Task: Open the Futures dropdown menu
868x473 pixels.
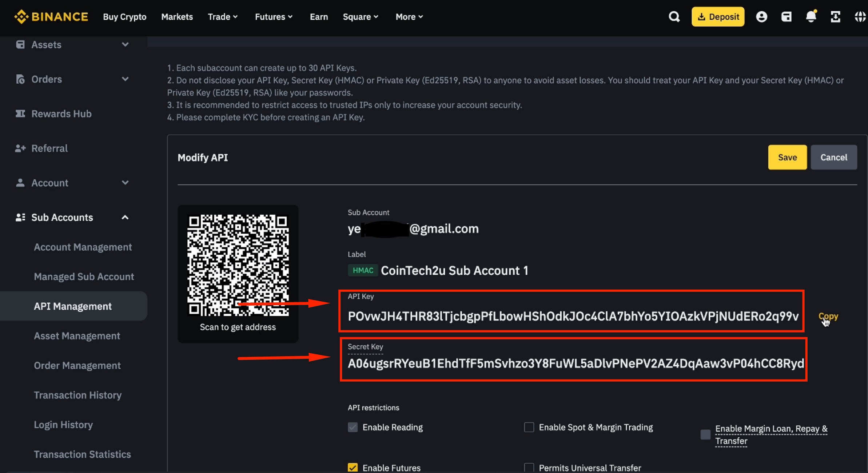Action: (x=274, y=17)
